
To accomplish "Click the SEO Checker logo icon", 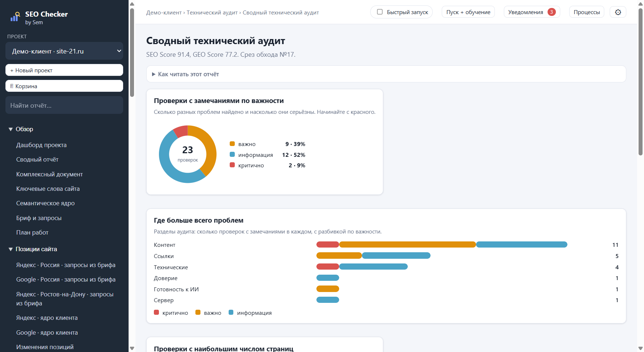I will (15, 17).
